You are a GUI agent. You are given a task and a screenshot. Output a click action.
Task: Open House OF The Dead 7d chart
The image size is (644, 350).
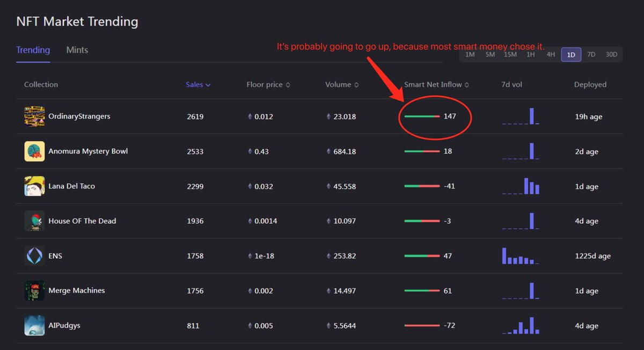click(x=521, y=221)
